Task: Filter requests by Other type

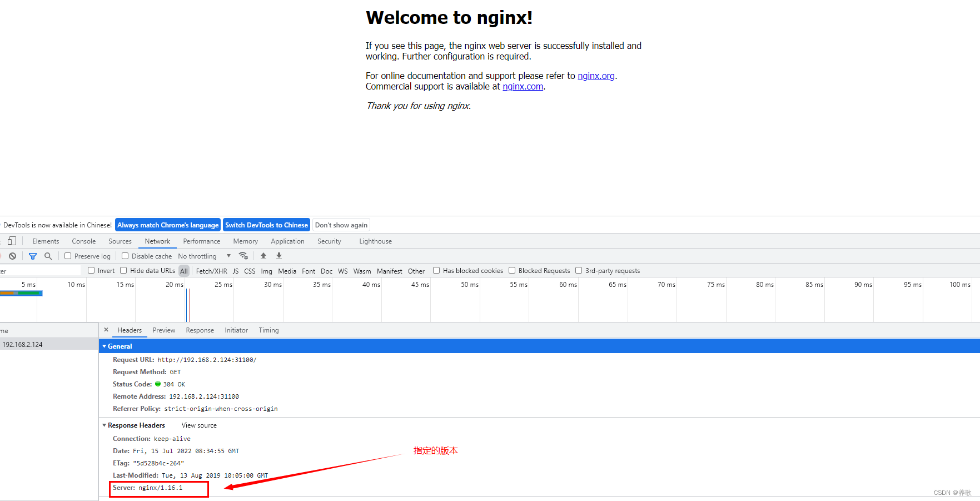Action: (416, 271)
